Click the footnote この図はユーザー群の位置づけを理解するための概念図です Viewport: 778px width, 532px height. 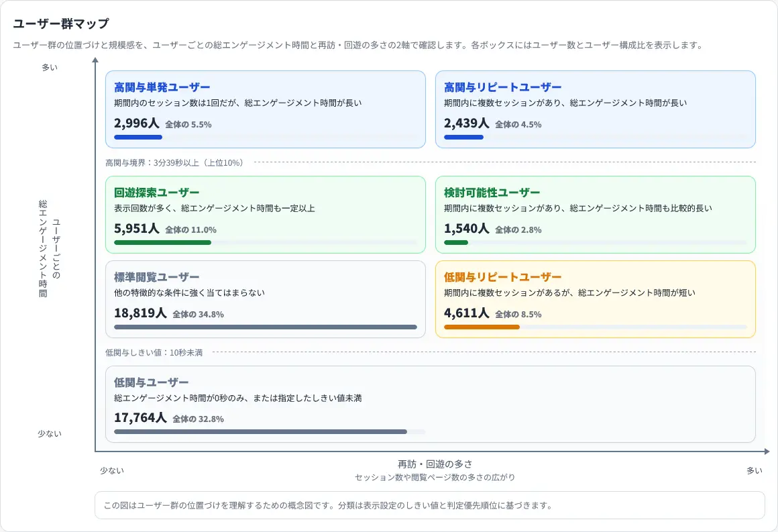tap(327, 506)
